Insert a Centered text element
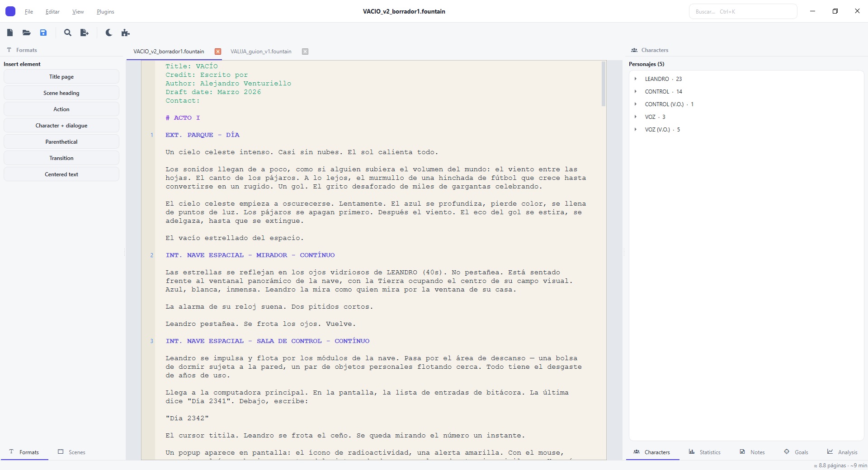Image resolution: width=868 pixels, height=470 pixels. coord(61,174)
